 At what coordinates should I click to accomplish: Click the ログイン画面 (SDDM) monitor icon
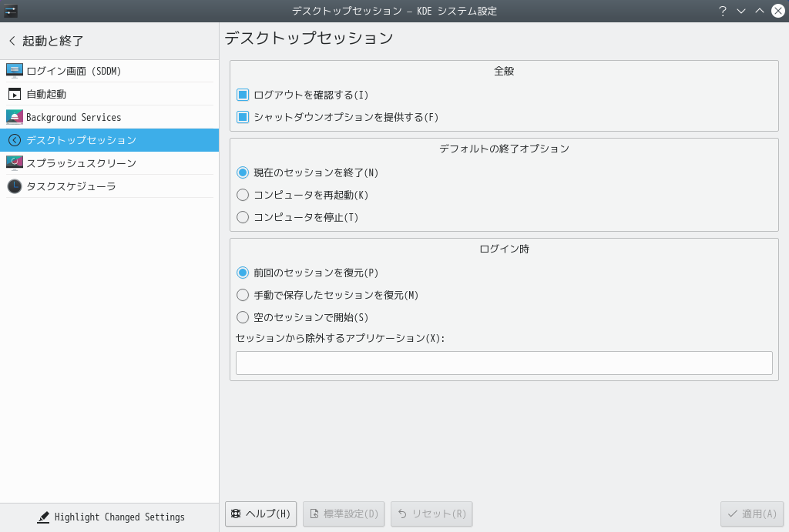click(x=15, y=71)
